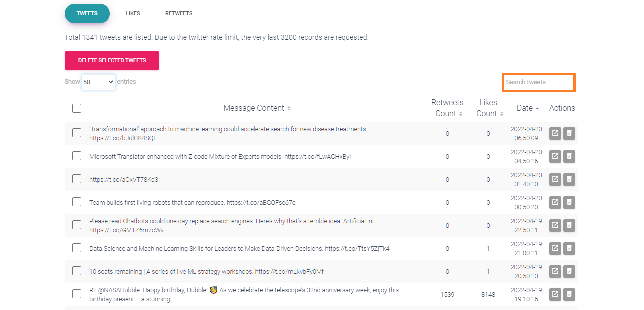Image resolution: width=644 pixels, height=310 pixels.
Task: Toggle the Date column sort order
Action: (527, 108)
